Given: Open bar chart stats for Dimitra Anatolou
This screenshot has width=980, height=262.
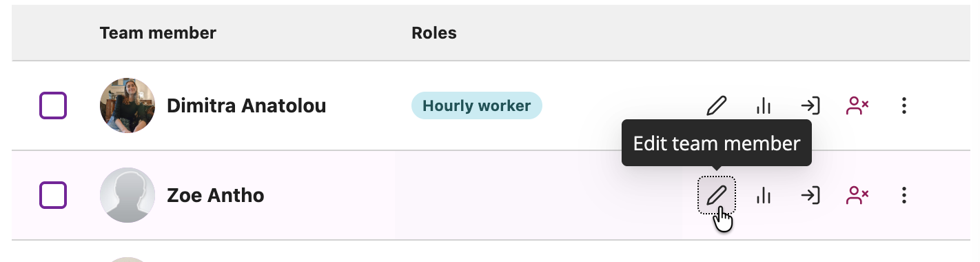Looking at the screenshot, I should pyautogui.click(x=763, y=105).
